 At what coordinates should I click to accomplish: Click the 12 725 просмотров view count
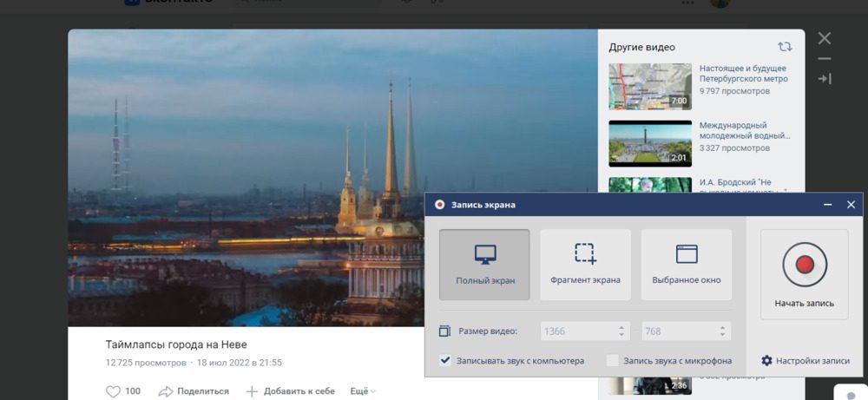coord(146,363)
